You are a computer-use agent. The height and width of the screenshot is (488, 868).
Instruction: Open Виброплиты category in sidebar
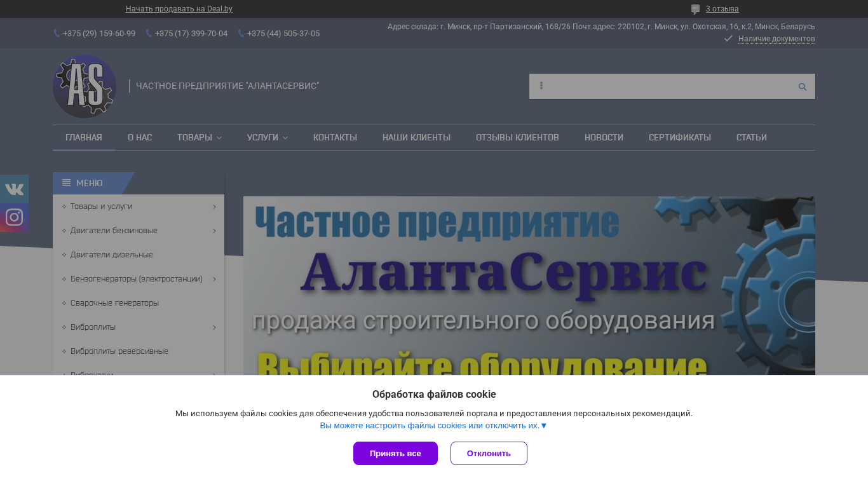93,327
